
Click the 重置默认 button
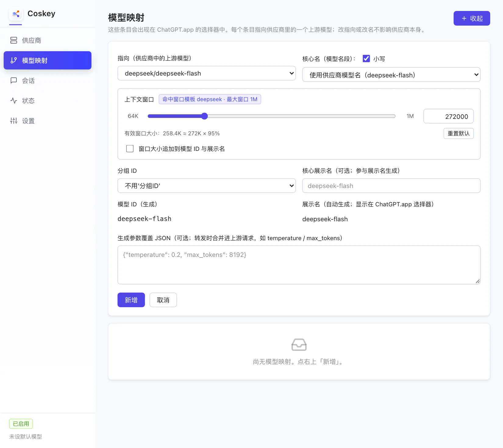click(458, 133)
